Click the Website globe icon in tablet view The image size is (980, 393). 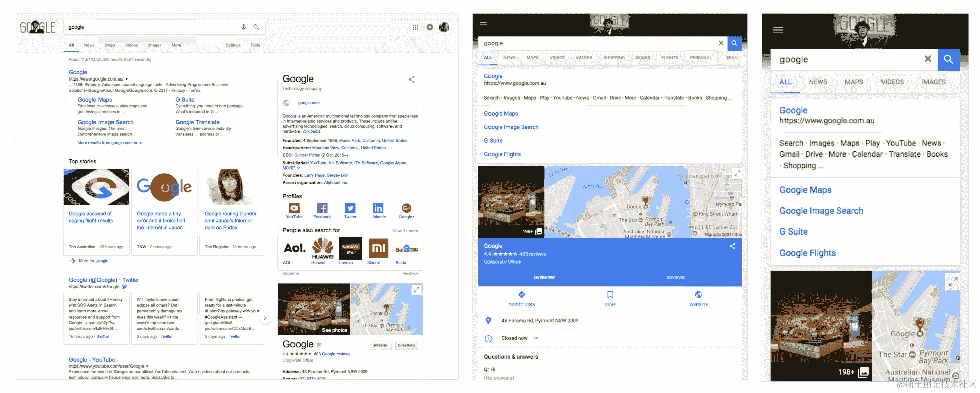(x=699, y=295)
